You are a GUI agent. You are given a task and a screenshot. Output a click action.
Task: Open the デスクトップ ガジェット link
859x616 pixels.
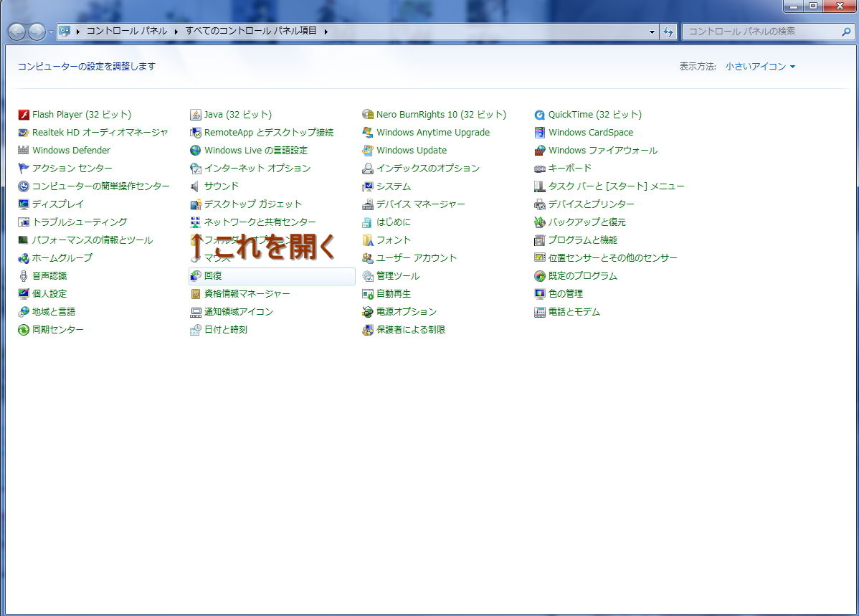click(x=253, y=204)
